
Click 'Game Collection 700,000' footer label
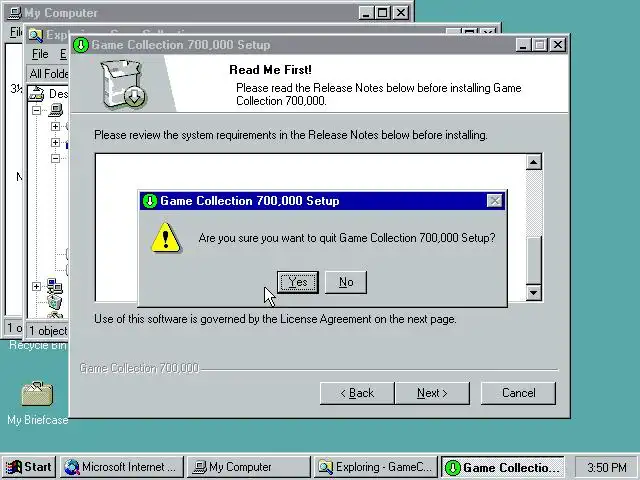140,368
